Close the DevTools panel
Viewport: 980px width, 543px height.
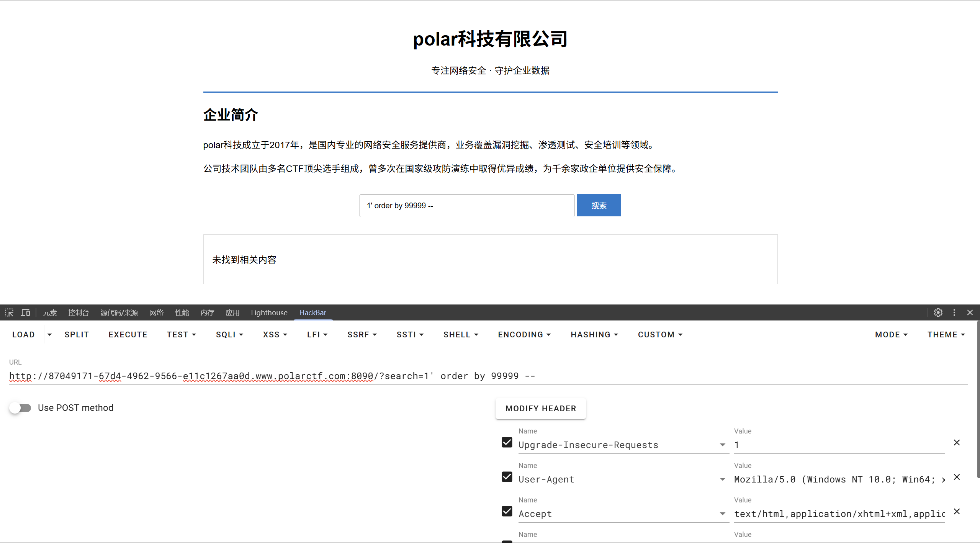coord(970,312)
